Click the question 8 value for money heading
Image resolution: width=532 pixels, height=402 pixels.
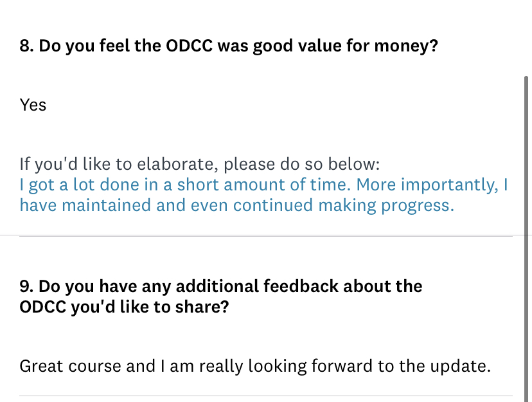coord(229,46)
